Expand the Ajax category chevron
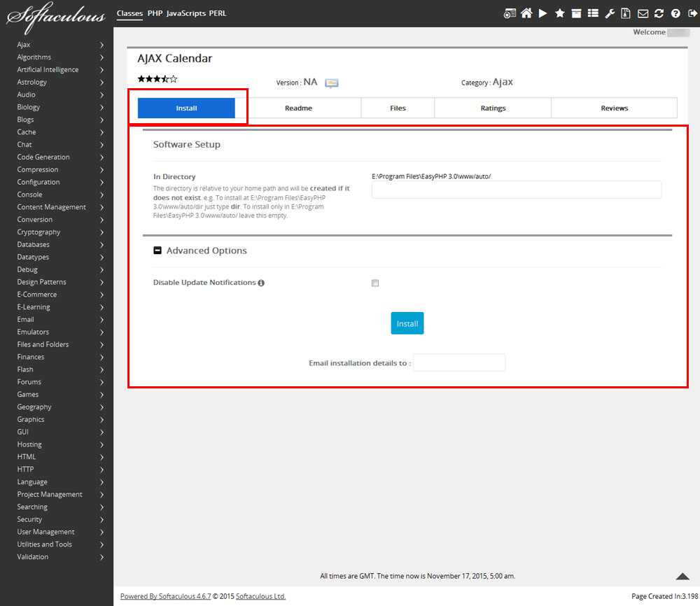Image resolution: width=700 pixels, height=606 pixels. click(101, 45)
